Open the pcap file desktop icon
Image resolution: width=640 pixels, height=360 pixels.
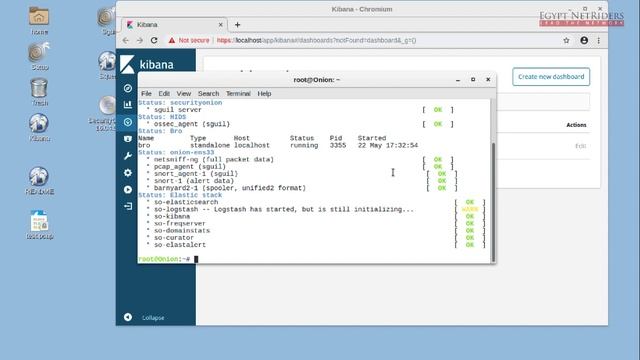(39, 225)
